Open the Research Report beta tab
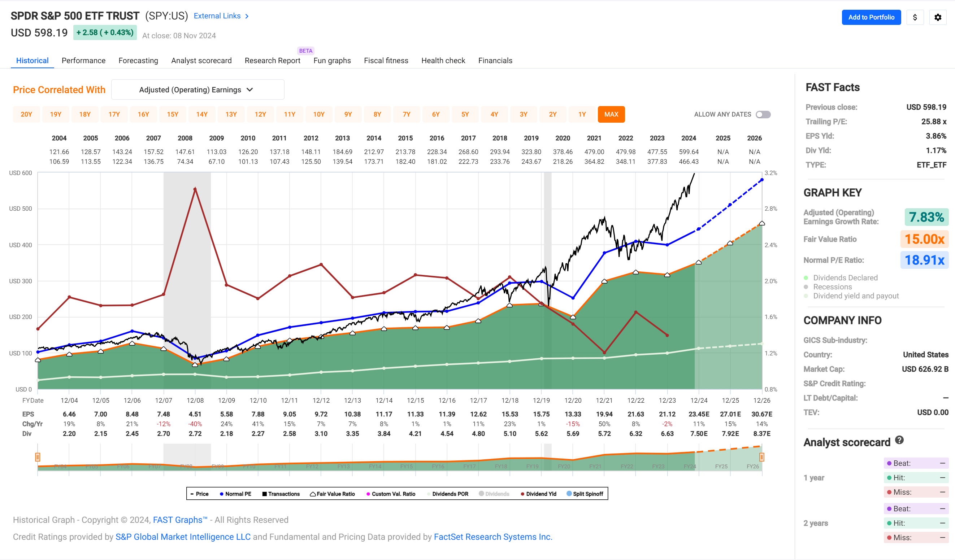The width and height of the screenshot is (955, 560). click(x=273, y=61)
